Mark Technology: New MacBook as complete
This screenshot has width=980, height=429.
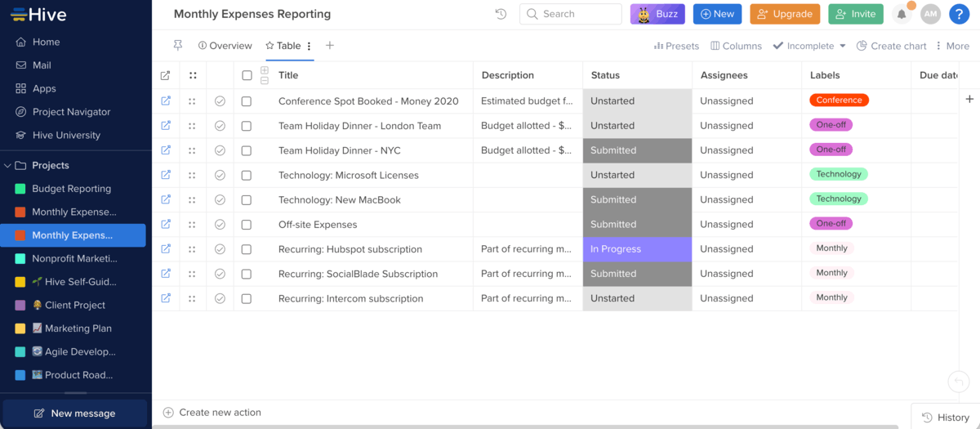point(220,199)
